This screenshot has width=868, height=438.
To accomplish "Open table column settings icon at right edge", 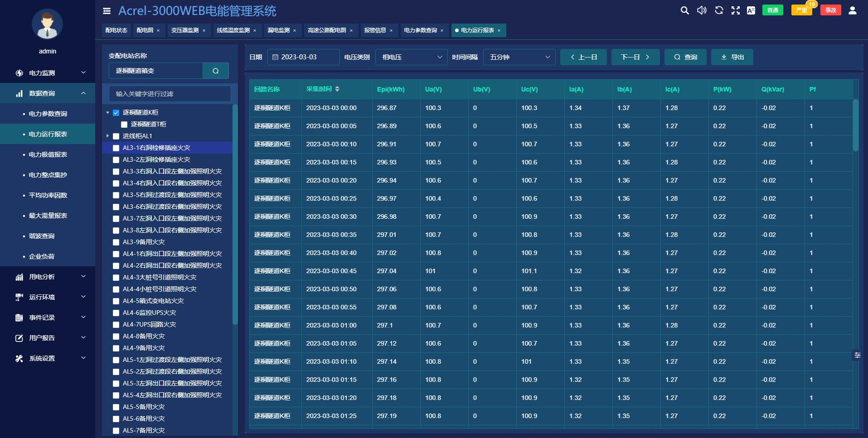I will pos(857,356).
